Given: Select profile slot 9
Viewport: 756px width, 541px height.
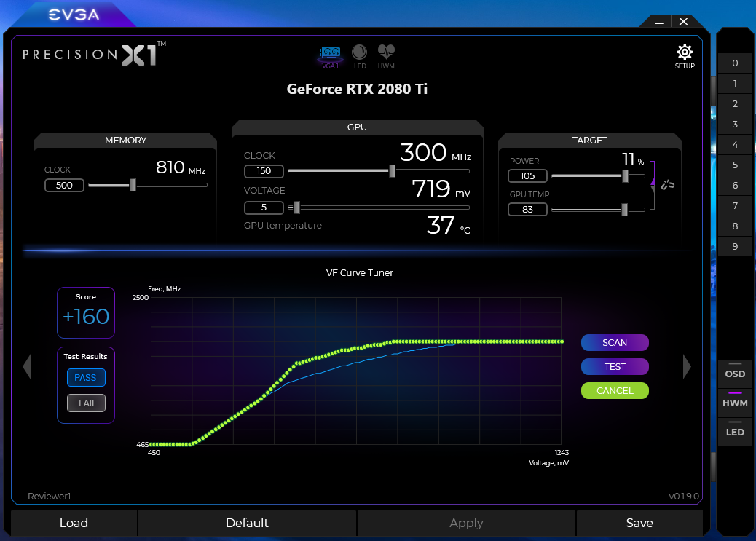Looking at the screenshot, I should pyautogui.click(x=735, y=246).
